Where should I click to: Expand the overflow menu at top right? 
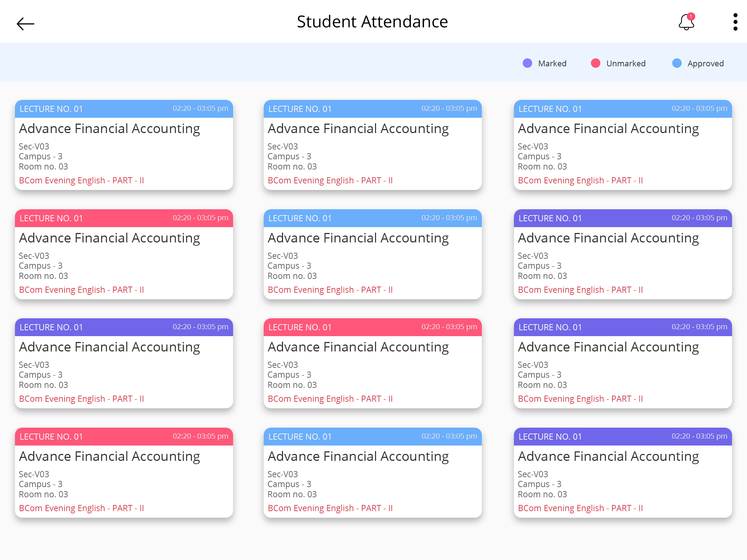point(736,22)
